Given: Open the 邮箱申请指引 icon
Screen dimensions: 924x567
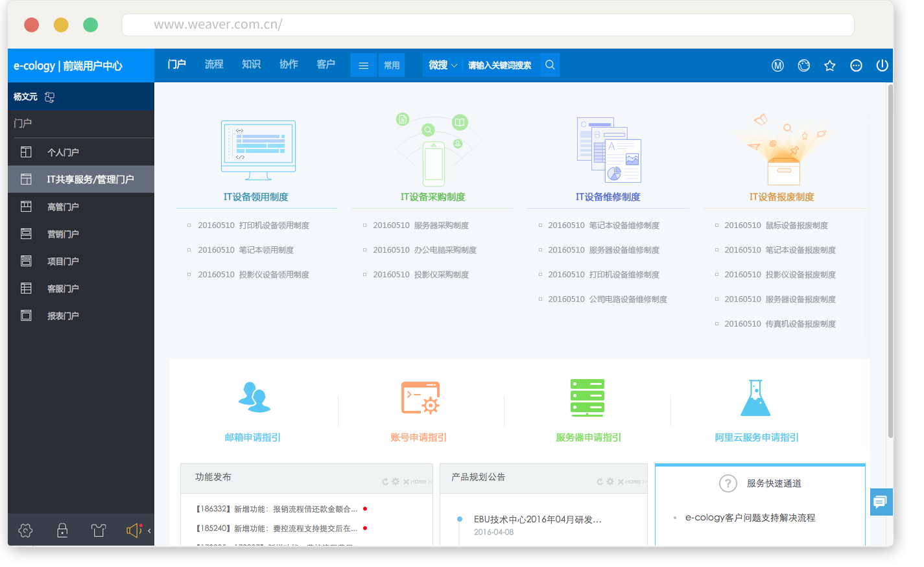Looking at the screenshot, I should (254, 397).
